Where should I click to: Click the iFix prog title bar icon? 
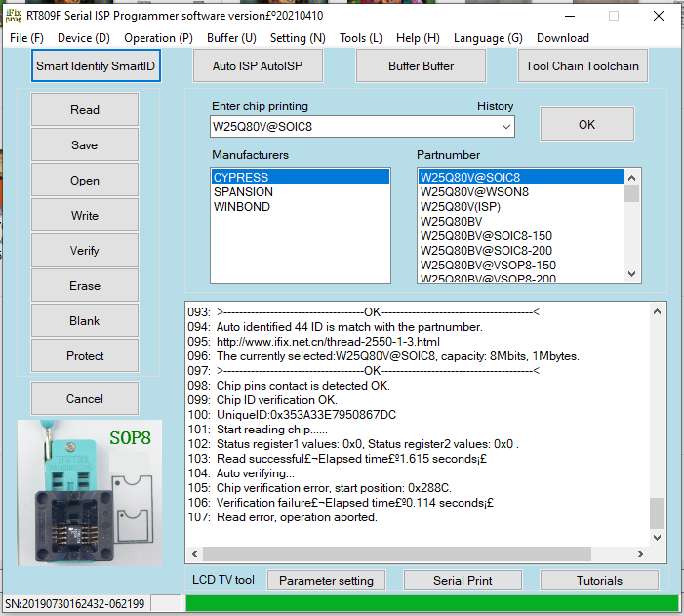[x=14, y=16]
